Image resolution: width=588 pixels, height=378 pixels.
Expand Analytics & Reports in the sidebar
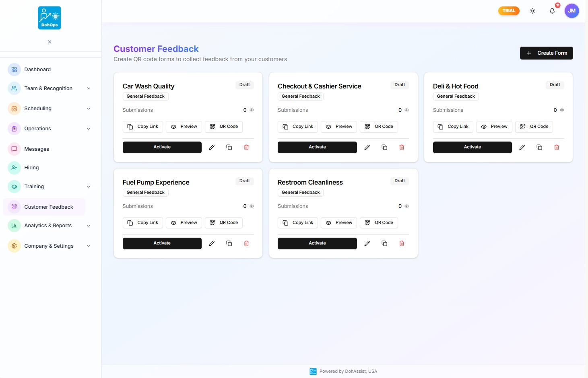point(89,226)
